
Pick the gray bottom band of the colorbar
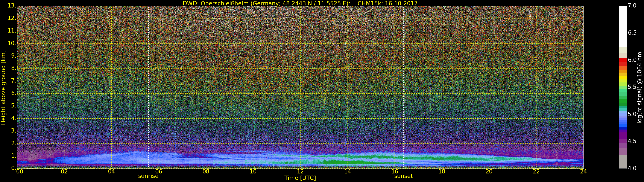coord(623,162)
